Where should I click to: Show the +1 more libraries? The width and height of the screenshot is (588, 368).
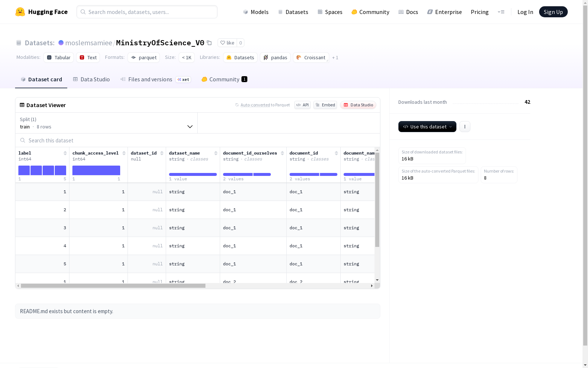(335, 57)
